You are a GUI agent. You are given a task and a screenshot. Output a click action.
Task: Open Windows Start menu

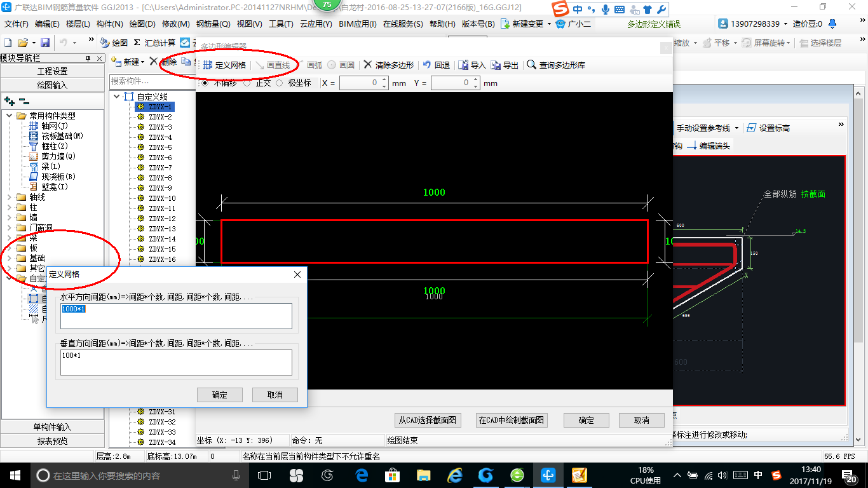14,475
